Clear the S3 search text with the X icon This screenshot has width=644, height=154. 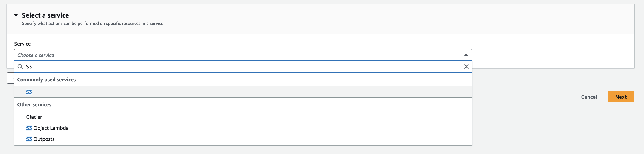pyautogui.click(x=466, y=66)
